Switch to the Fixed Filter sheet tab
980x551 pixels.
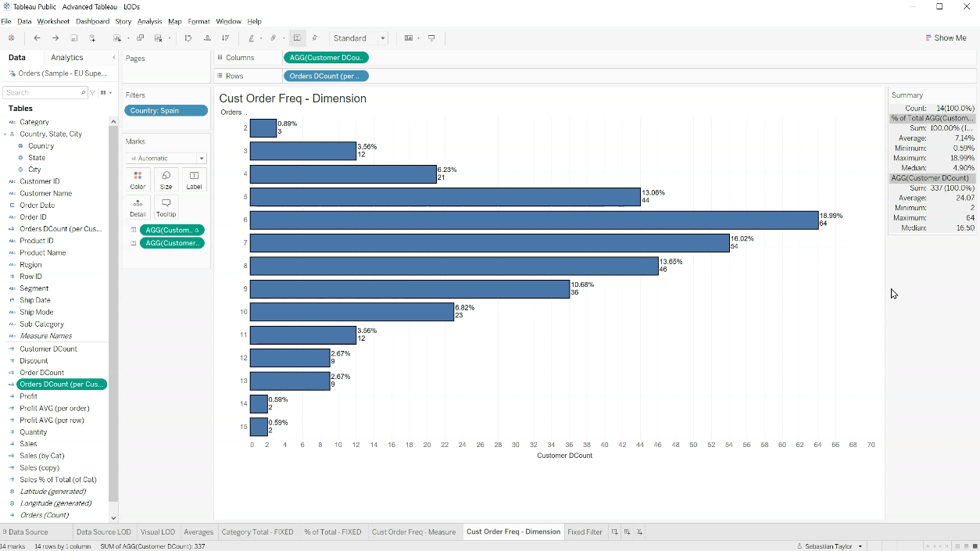[585, 532]
